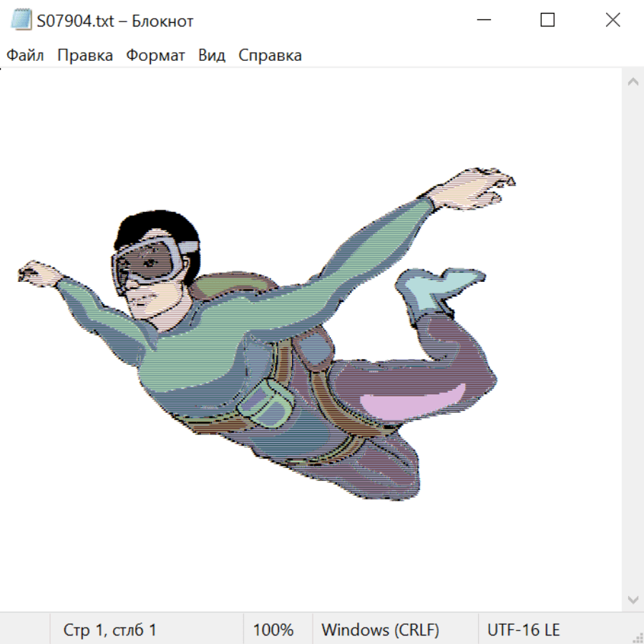Viewport: 644px width, 644px height.
Task: Show the Справка menu
Action: coord(270,56)
